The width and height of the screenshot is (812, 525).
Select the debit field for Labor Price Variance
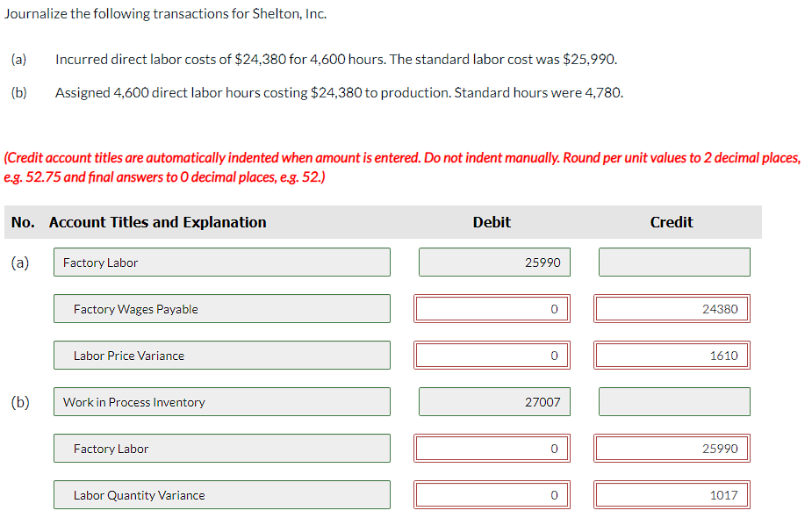coord(492,356)
